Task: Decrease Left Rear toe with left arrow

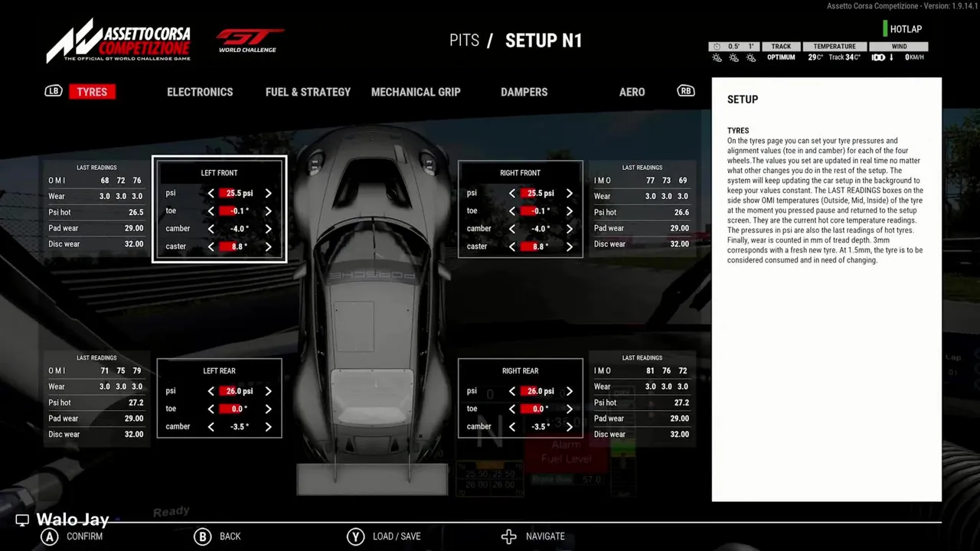Action: (x=211, y=409)
